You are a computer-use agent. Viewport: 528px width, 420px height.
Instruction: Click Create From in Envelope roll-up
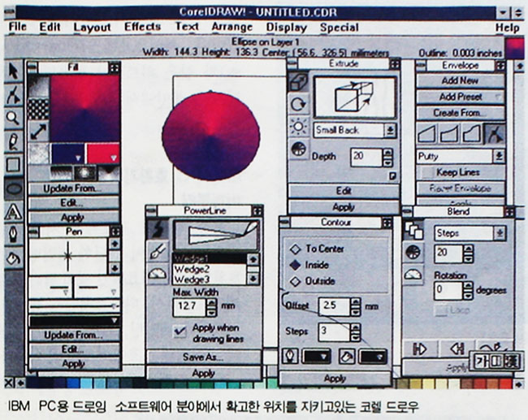[461, 112]
